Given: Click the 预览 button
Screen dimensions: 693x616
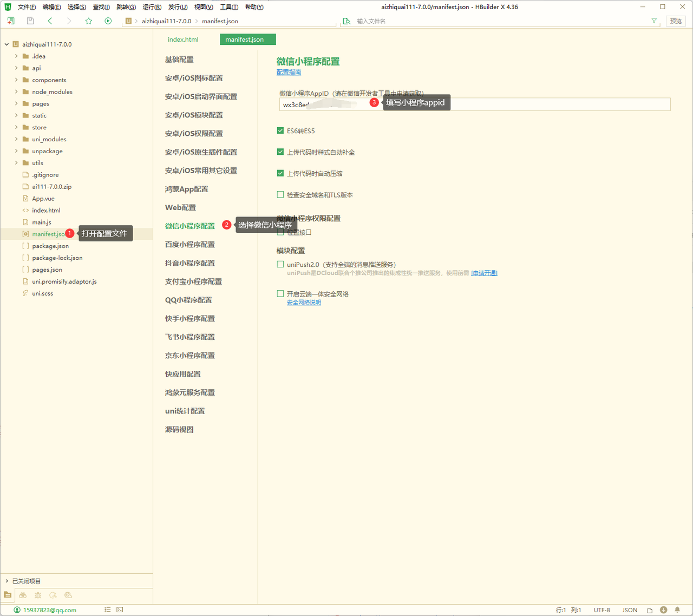Looking at the screenshot, I should 676,21.
